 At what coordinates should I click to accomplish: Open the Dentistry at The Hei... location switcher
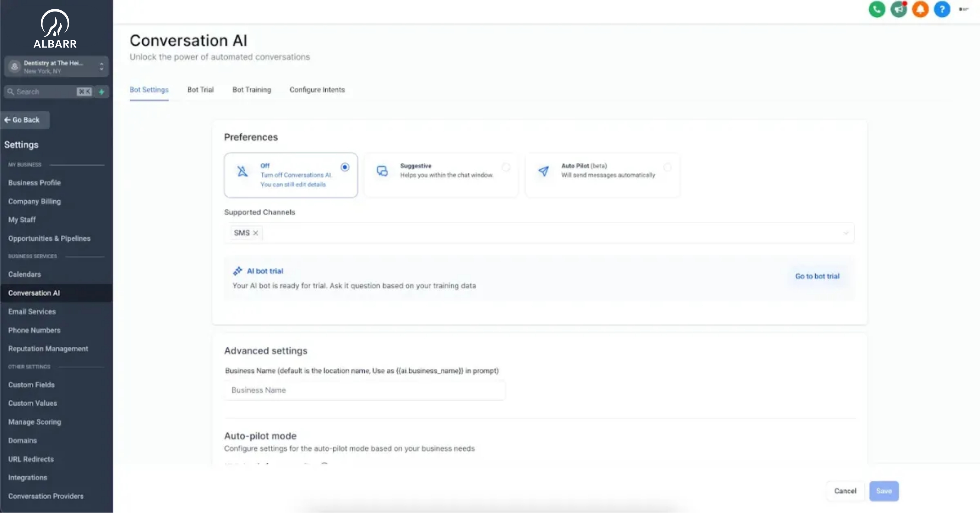[56, 67]
